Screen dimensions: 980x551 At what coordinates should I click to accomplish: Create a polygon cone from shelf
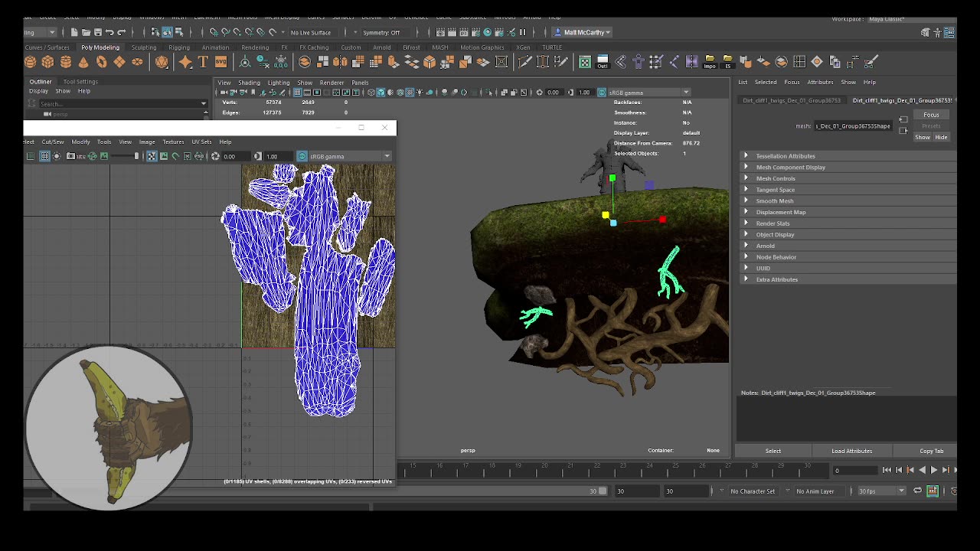(x=83, y=62)
